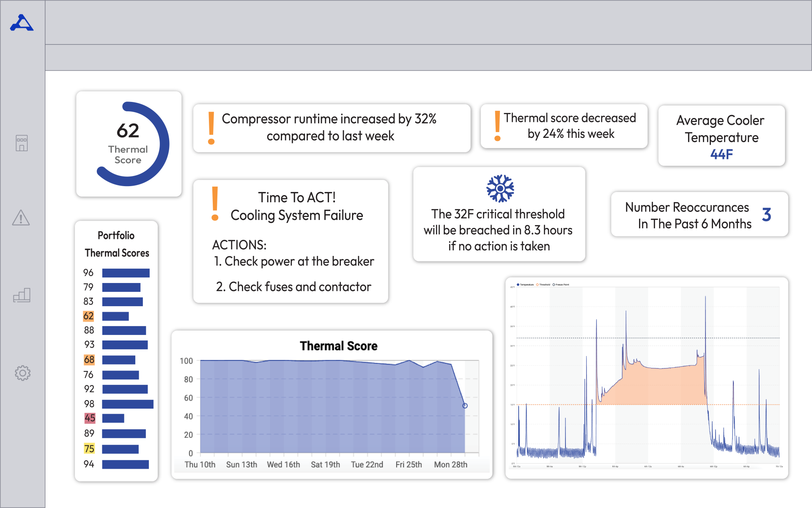Select the orange 62 portfolio score row
Screen dimensions: 812x508
pos(88,316)
